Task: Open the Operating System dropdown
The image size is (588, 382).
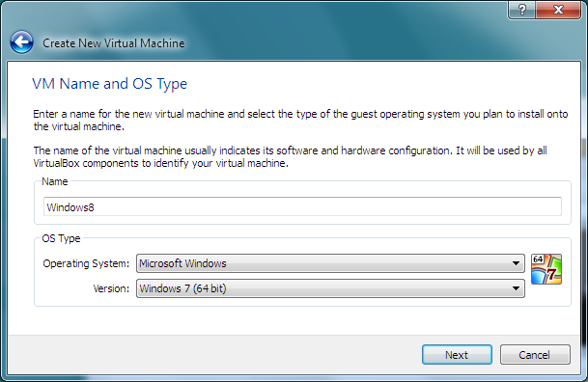Action: click(330, 263)
